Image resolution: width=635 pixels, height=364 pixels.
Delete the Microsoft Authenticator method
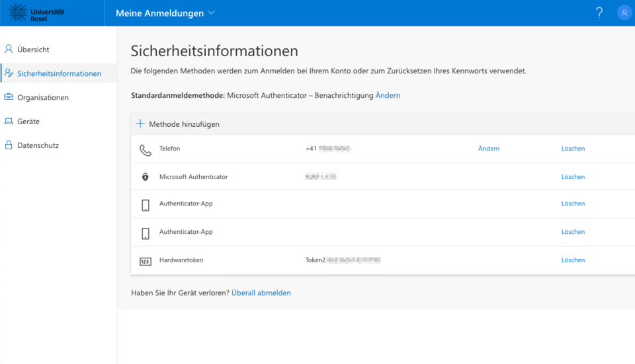(573, 177)
